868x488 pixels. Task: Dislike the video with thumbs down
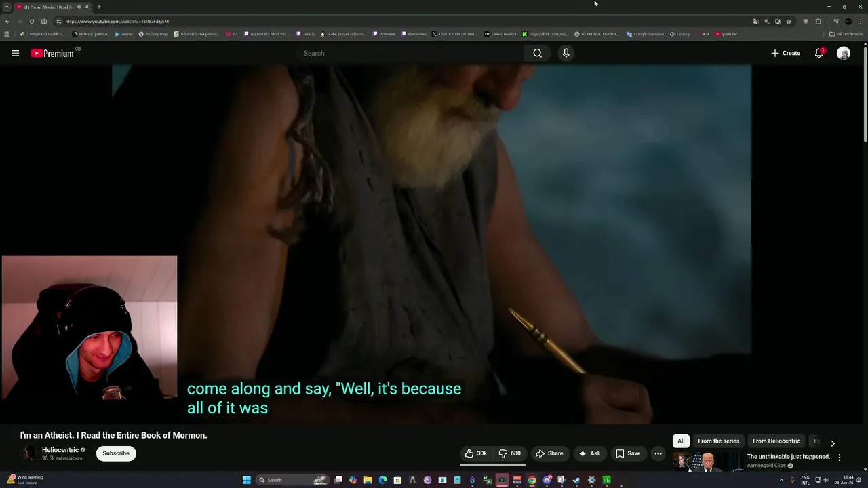pyautogui.click(x=510, y=453)
